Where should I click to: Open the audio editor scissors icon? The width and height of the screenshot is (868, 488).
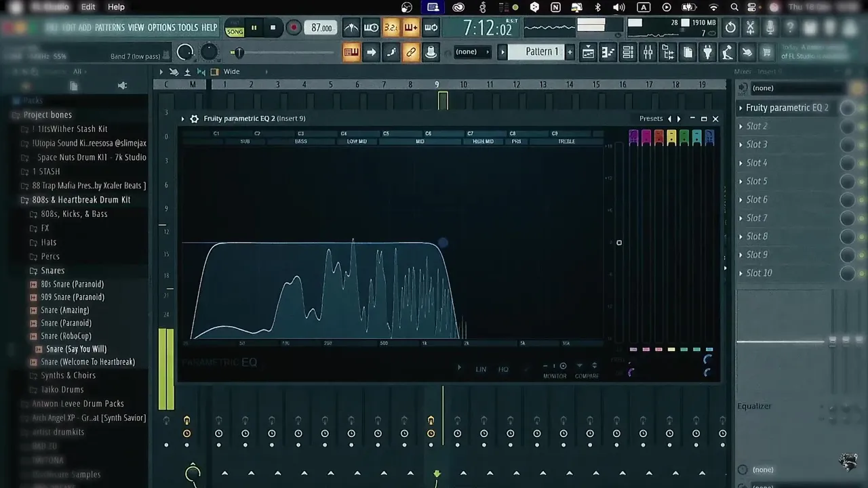coord(750,28)
